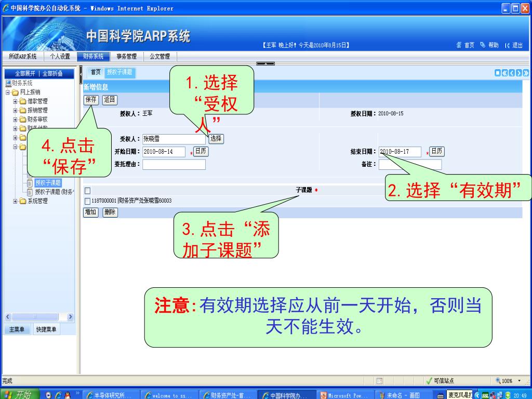Click the Internet Explorer quick launch icon
532x399 pixels.
[58, 395]
